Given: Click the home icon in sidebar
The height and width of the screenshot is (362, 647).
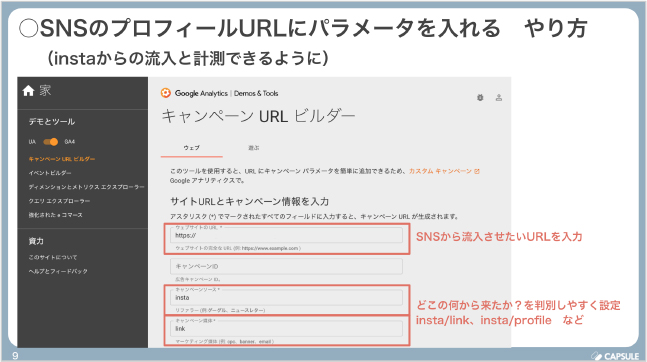Looking at the screenshot, I should pyautogui.click(x=28, y=91).
